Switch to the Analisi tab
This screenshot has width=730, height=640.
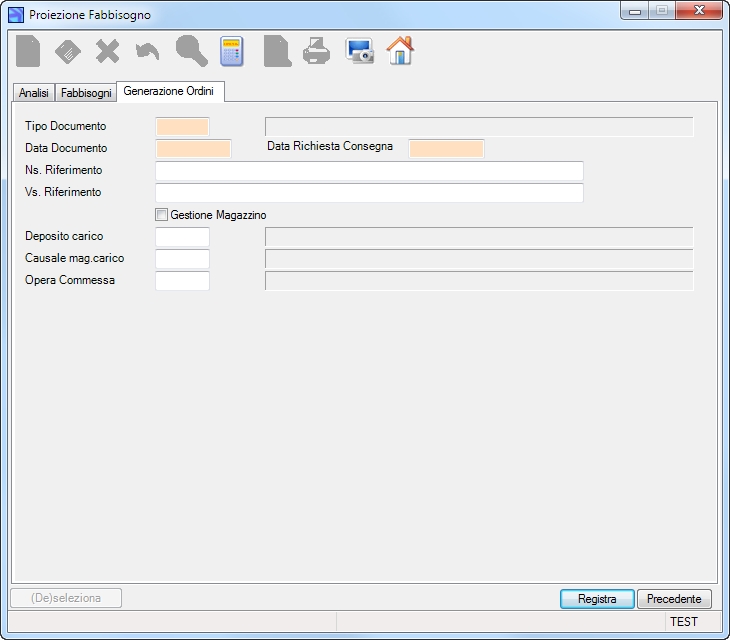coord(34,93)
